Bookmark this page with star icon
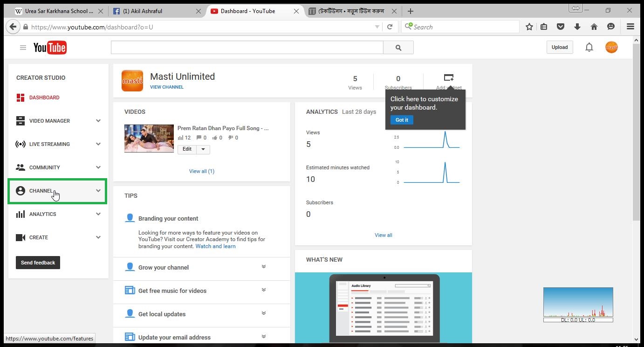 click(x=529, y=27)
